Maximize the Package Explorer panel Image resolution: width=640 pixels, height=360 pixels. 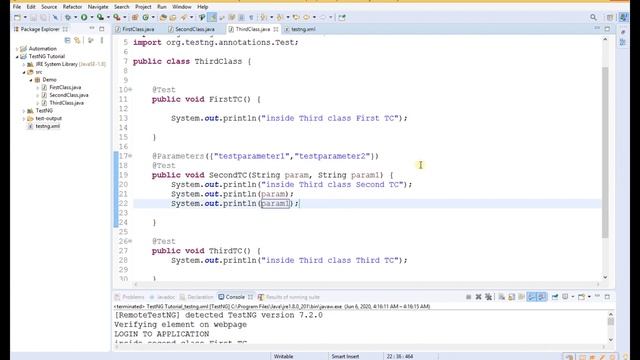pyautogui.click(x=102, y=29)
